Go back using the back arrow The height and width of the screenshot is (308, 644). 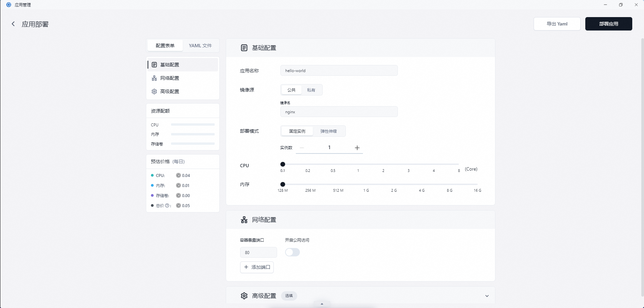pos(13,24)
